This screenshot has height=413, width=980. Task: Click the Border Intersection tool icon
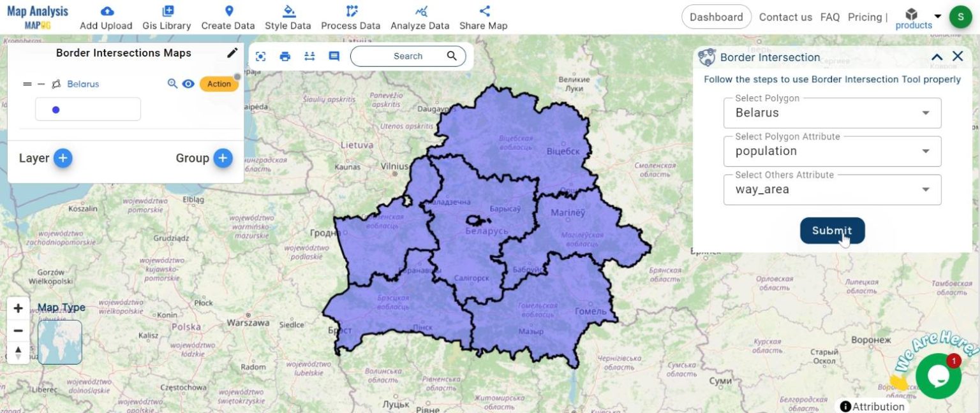(x=706, y=57)
